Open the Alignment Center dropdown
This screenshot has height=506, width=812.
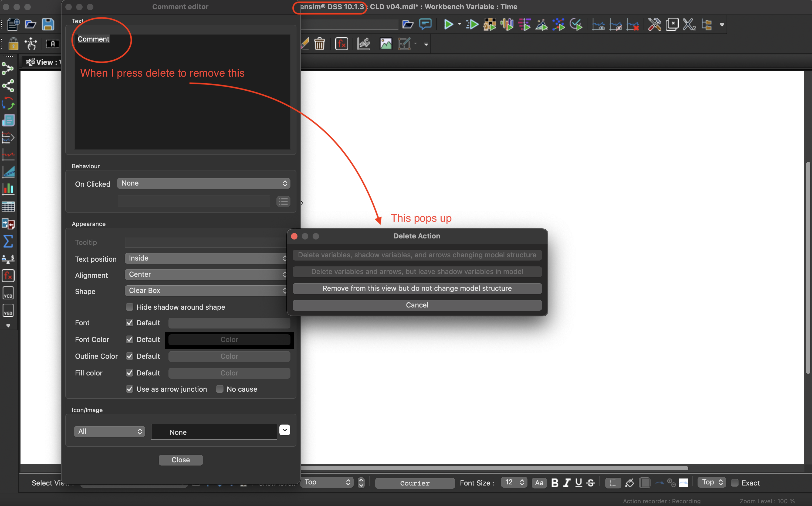click(206, 274)
